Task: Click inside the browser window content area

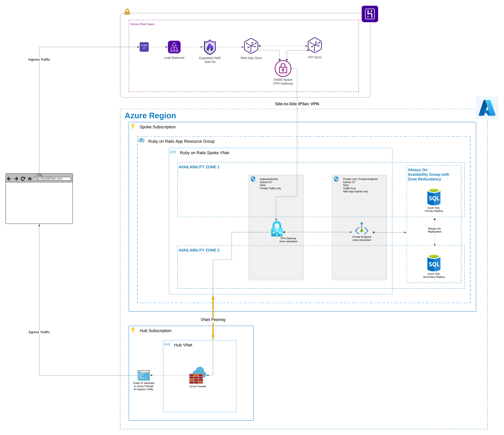Action: tap(39, 203)
